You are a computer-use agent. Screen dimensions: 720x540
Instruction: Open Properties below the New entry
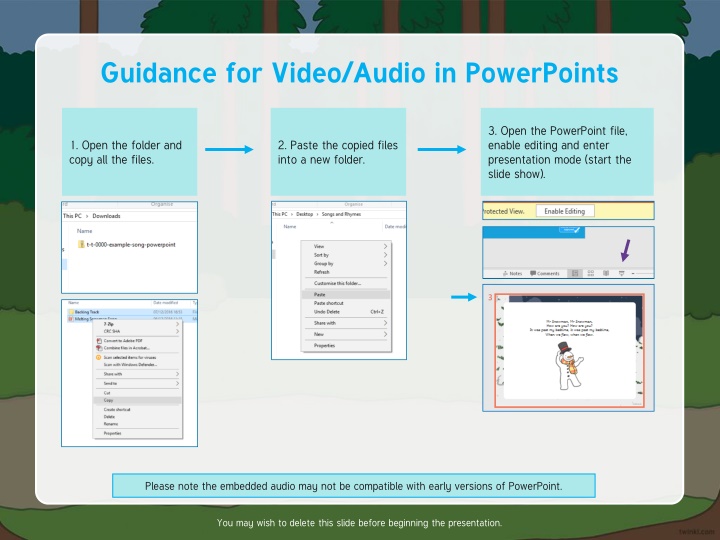click(346, 346)
